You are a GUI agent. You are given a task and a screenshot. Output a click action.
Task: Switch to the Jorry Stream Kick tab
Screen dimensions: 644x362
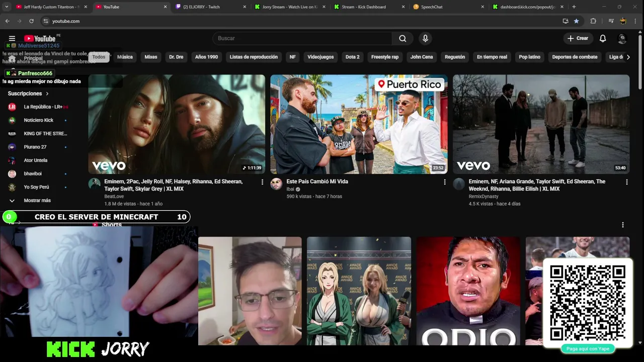coord(289,7)
